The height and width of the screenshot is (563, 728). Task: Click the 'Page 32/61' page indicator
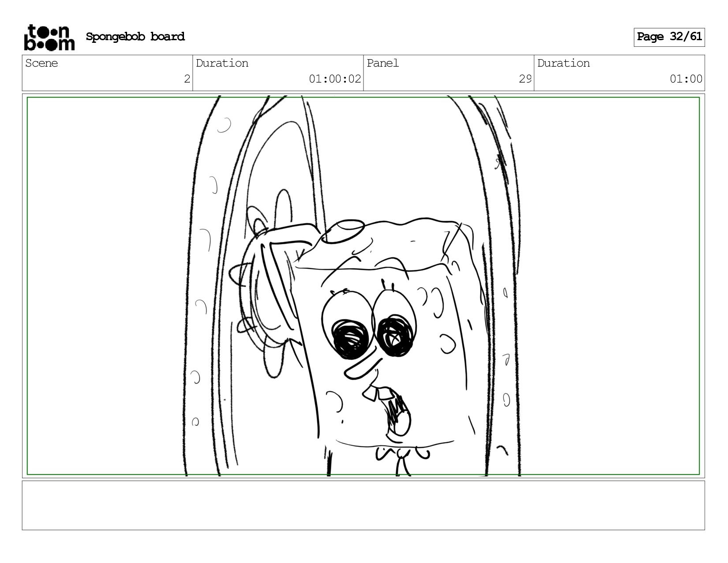[669, 37]
